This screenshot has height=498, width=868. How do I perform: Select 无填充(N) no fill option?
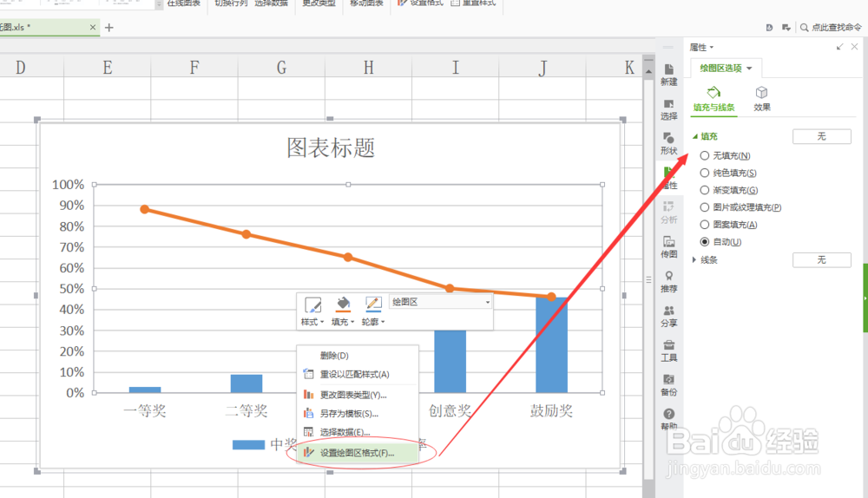coord(725,155)
